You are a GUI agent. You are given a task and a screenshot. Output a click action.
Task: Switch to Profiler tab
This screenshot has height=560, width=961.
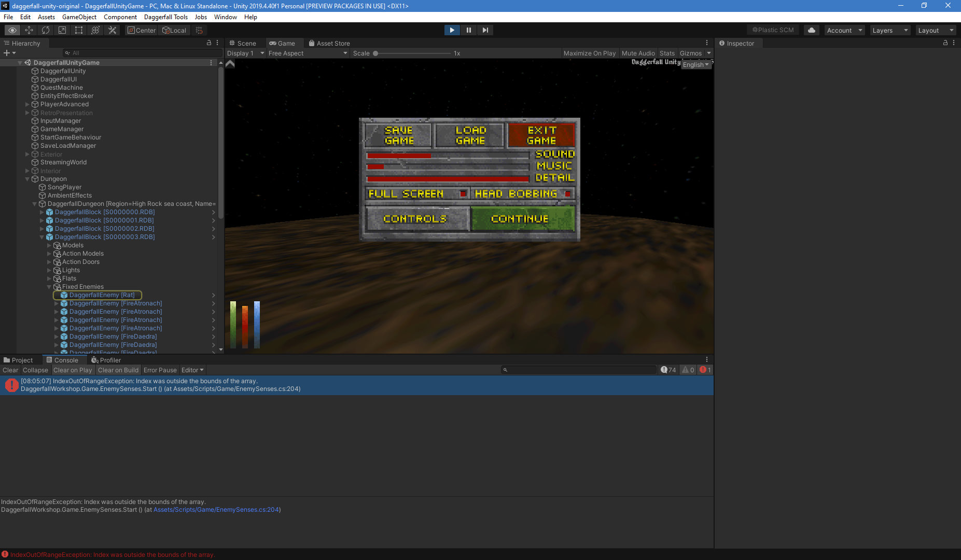tap(106, 360)
